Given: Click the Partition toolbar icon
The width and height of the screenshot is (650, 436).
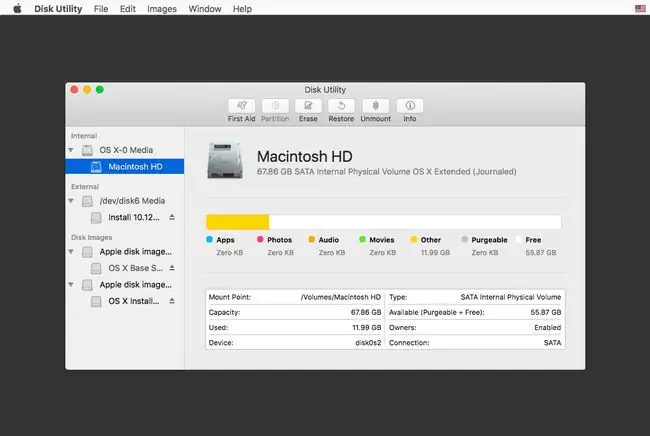Looking at the screenshot, I should [x=275, y=106].
